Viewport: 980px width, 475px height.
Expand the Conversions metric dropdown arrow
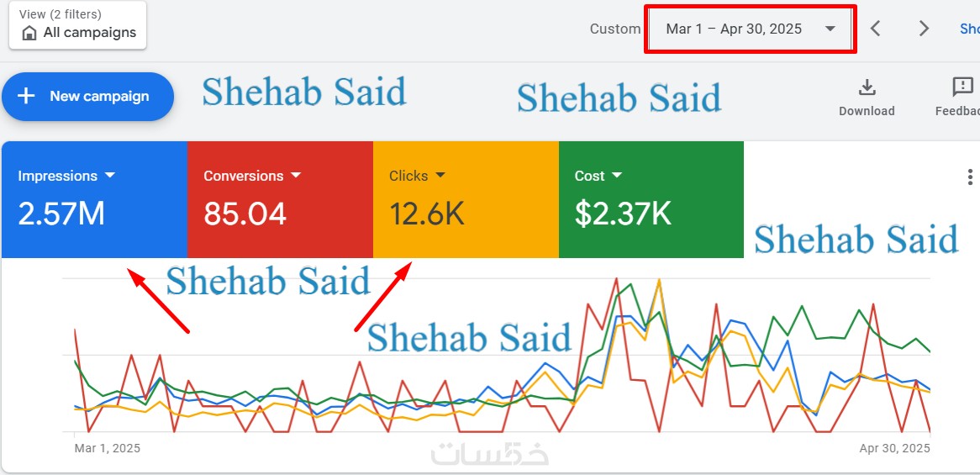[x=296, y=176]
